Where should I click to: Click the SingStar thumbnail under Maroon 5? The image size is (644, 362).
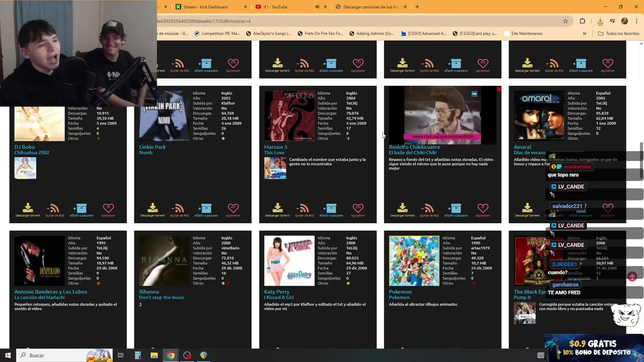coord(275,168)
